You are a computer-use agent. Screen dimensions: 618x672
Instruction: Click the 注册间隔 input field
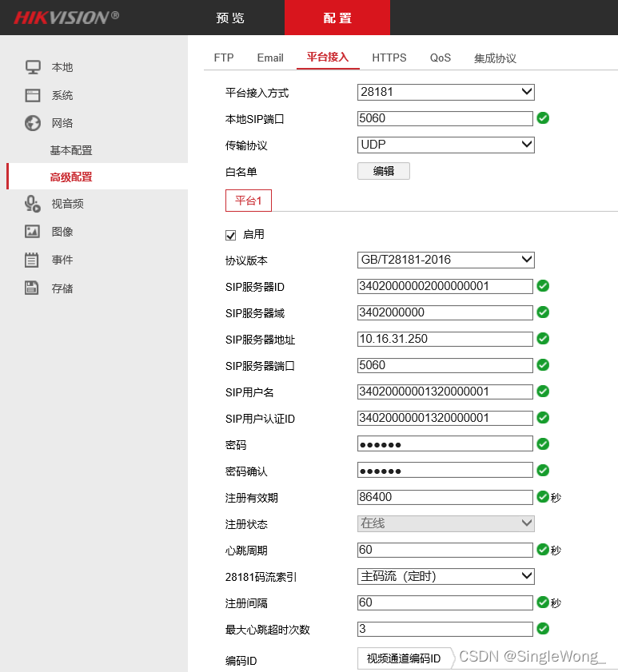point(445,602)
